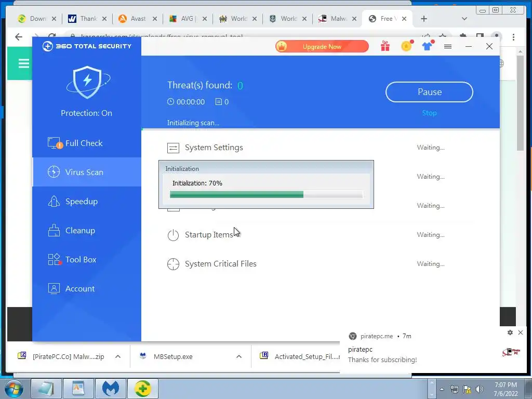
Task: Expand the Chrome tab search dropdown
Action: (x=464, y=19)
